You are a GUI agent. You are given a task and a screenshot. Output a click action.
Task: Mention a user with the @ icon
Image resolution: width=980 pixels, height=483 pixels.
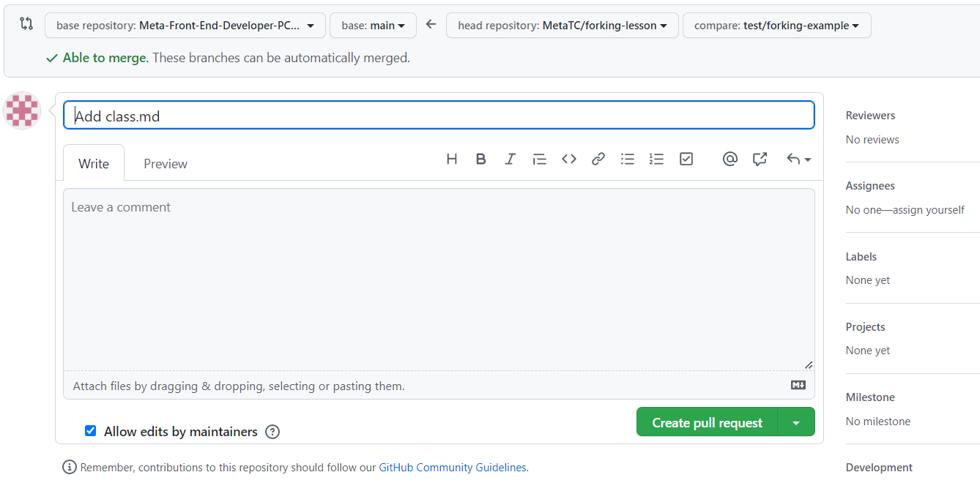tap(730, 159)
